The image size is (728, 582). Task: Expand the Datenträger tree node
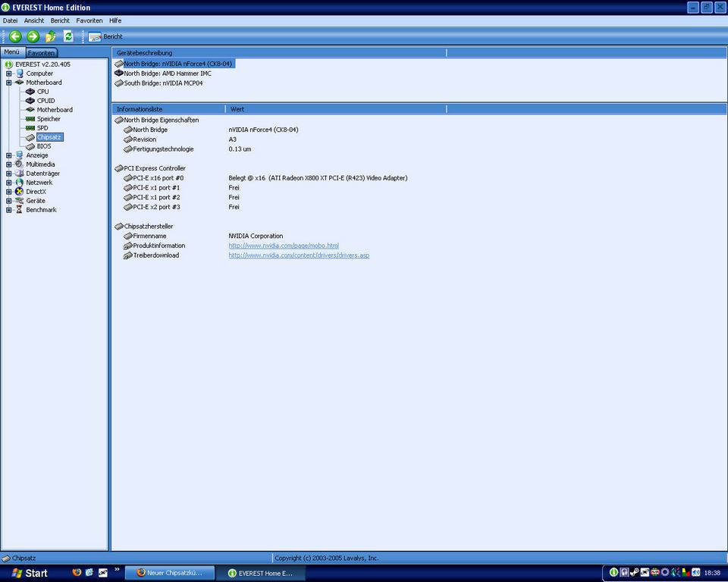pos(9,174)
